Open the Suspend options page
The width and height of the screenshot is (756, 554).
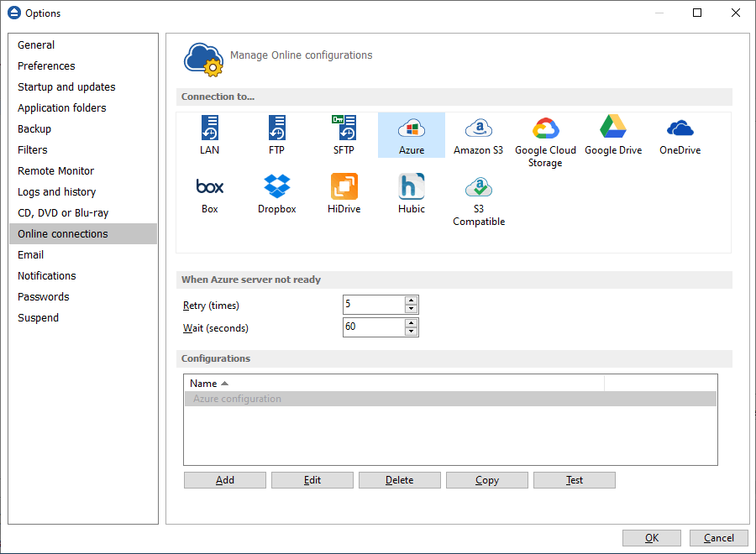click(x=83, y=318)
